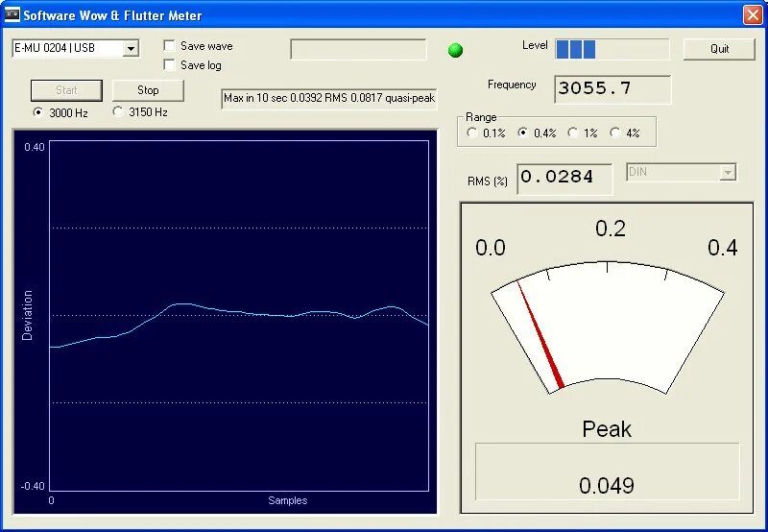Click the 0.0 scale label on the meter
The height and width of the screenshot is (532, 768).
tap(491, 248)
